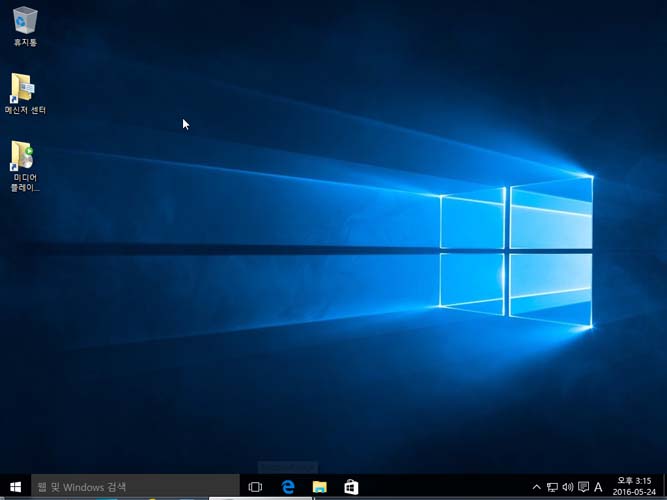
Task: Open the clock showing 오후 3:15
Action: 635,481
